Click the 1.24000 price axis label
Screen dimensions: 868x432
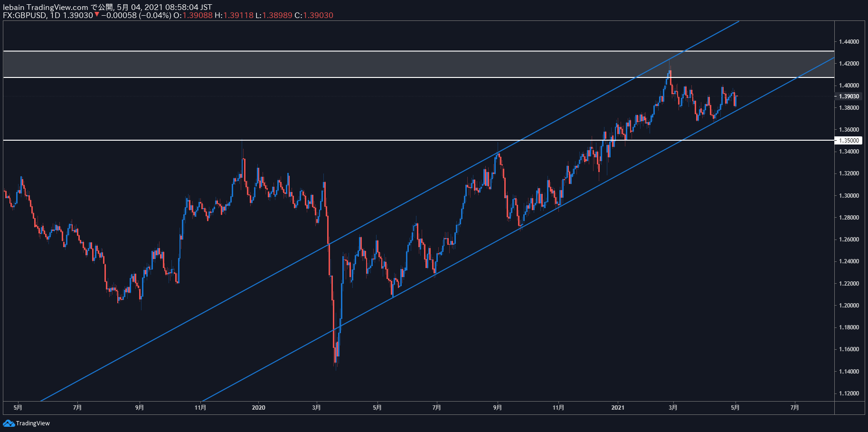[x=849, y=261]
